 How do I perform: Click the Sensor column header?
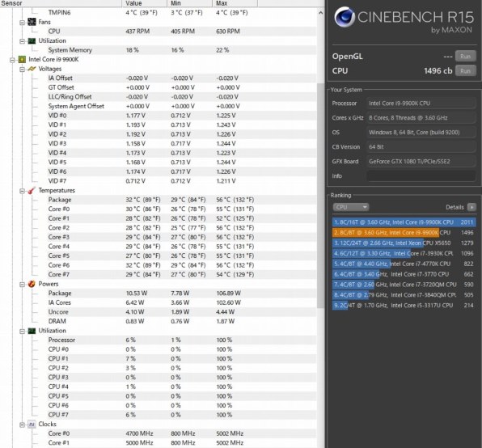(61, 3)
